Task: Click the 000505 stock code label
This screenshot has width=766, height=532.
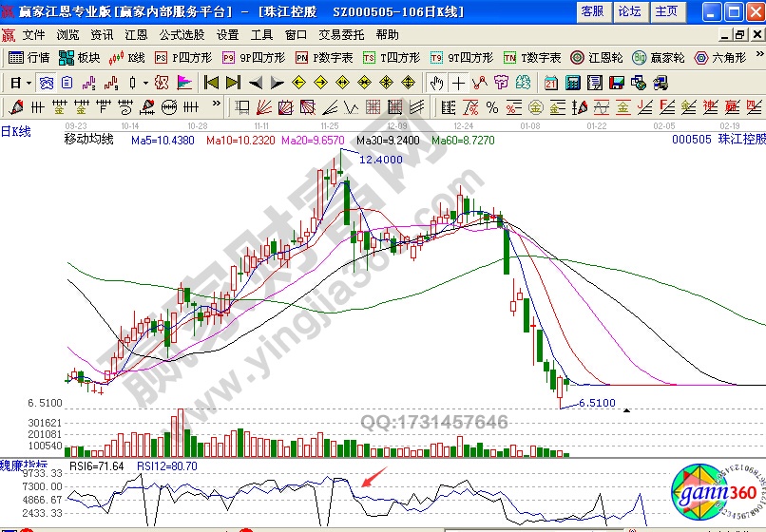Action: [x=692, y=140]
